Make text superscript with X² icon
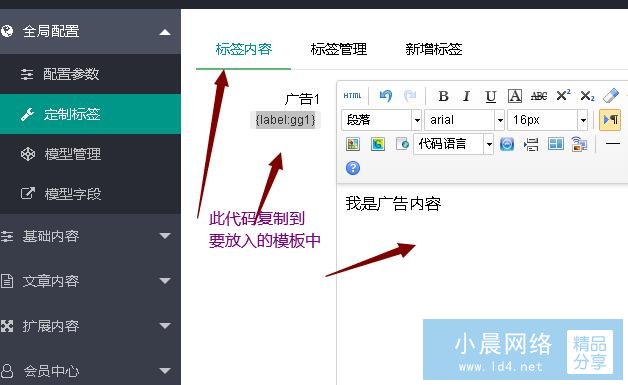This screenshot has height=385, width=628. coord(563,96)
